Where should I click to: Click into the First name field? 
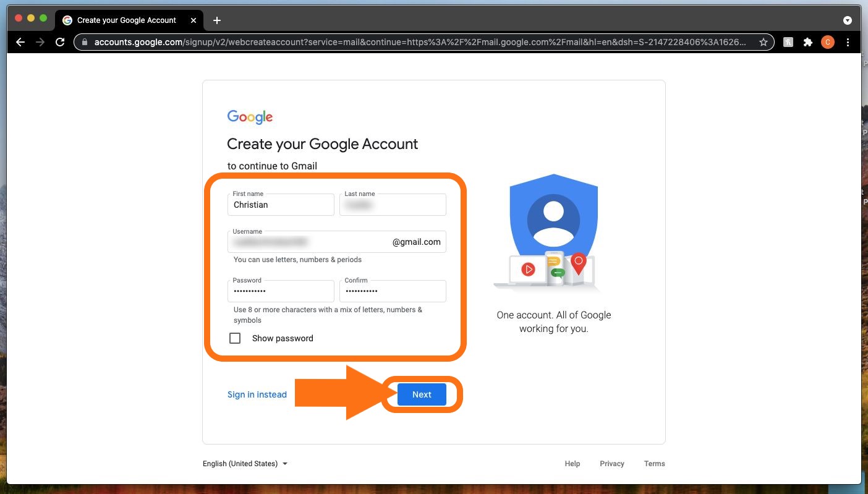281,205
